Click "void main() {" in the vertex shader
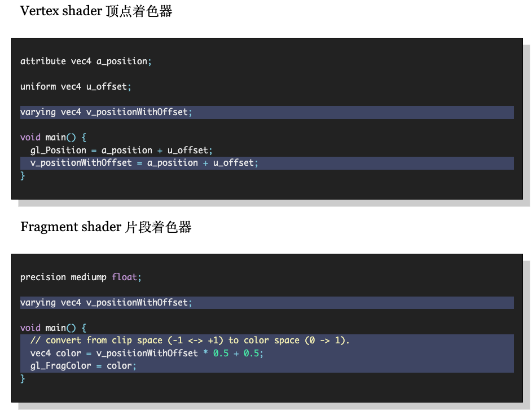This screenshot has height=411, width=532. (x=53, y=137)
